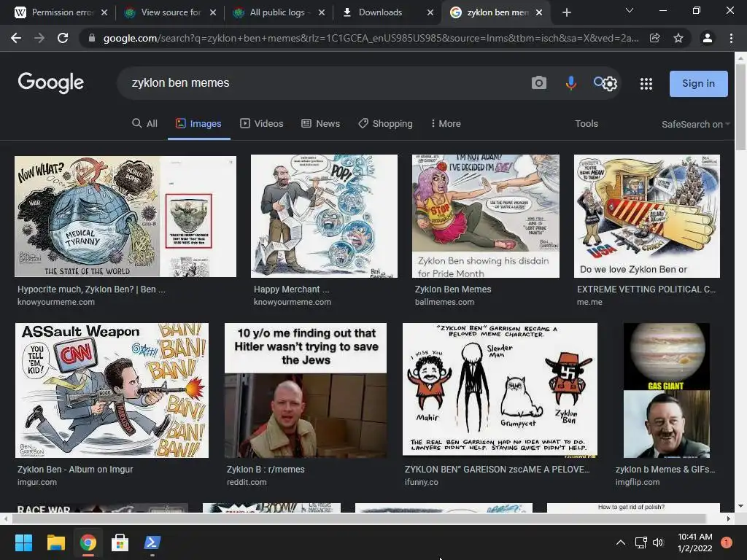Open File Explorer from the taskbar
This screenshot has width=747, height=560.
pos(55,542)
